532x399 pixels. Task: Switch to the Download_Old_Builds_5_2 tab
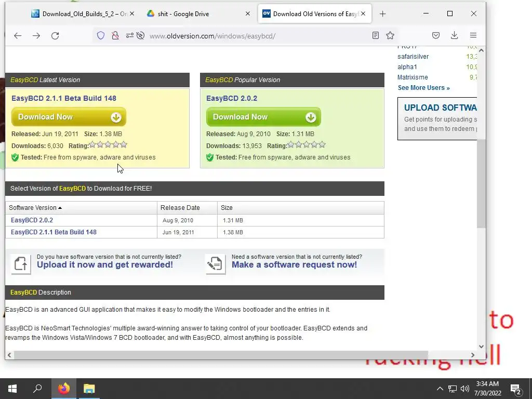tap(83, 14)
